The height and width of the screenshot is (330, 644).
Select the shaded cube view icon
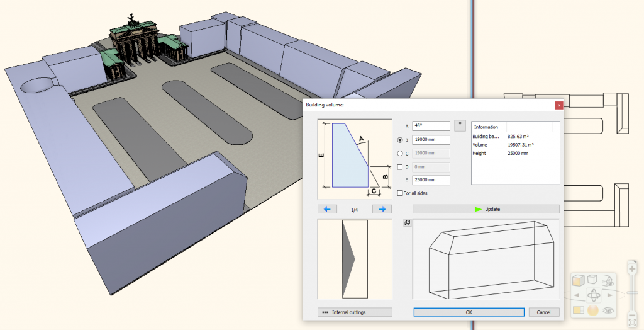pos(579,280)
